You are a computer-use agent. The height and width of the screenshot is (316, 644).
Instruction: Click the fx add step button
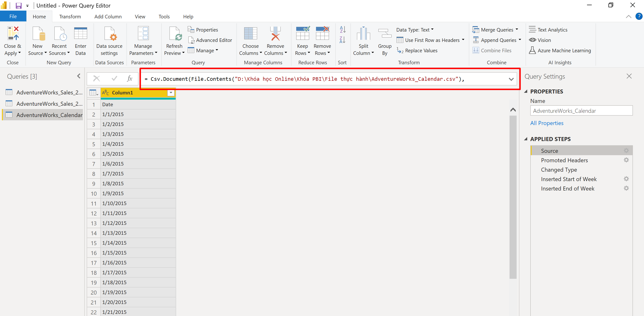(x=130, y=79)
